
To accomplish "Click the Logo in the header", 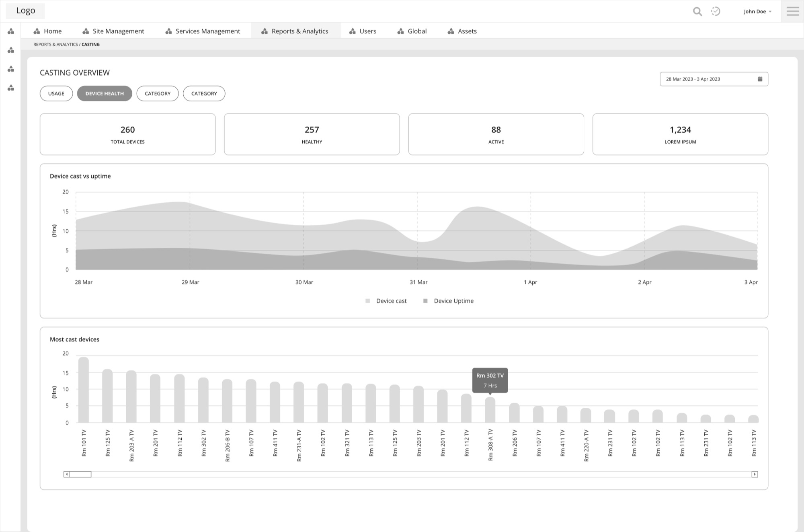I will [25, 11].
